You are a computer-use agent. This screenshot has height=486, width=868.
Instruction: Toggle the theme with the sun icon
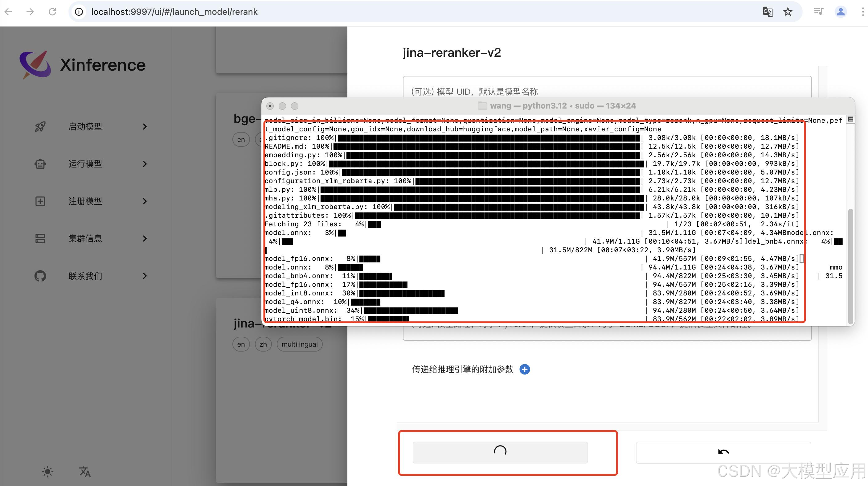pyautogui.click(x=47, y=472)
